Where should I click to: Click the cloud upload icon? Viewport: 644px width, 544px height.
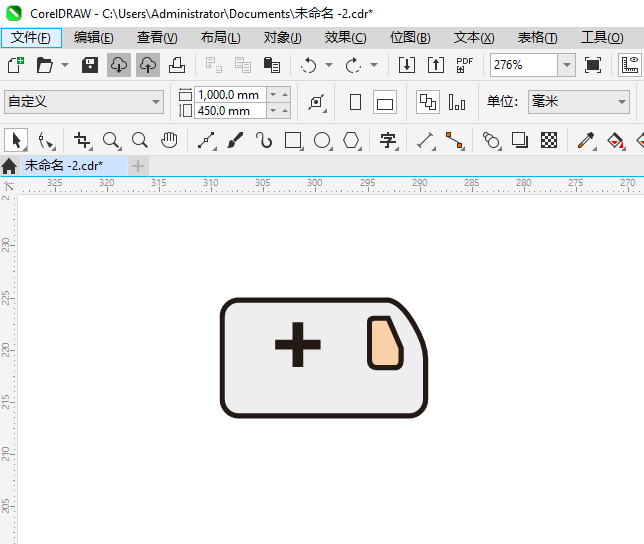click(148, 65)
